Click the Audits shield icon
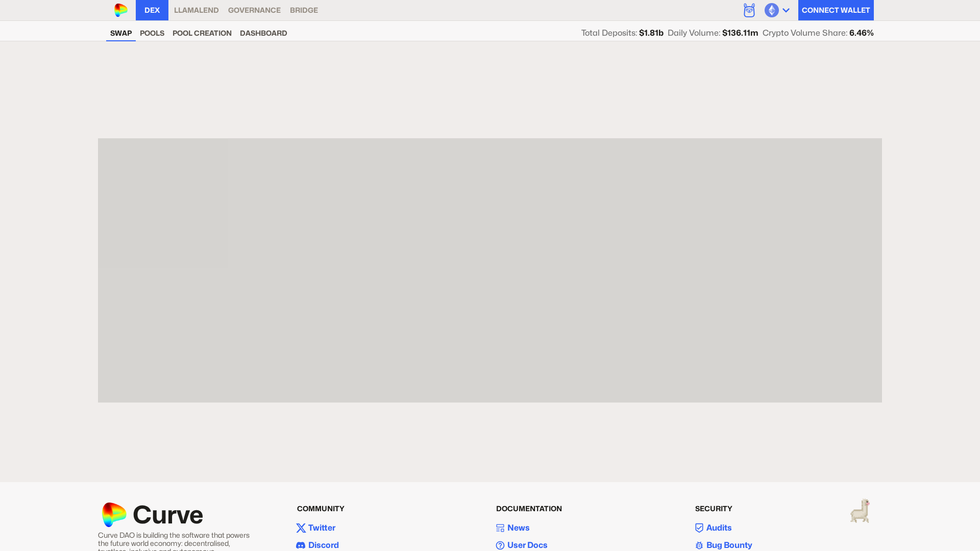 coord(699,528)
